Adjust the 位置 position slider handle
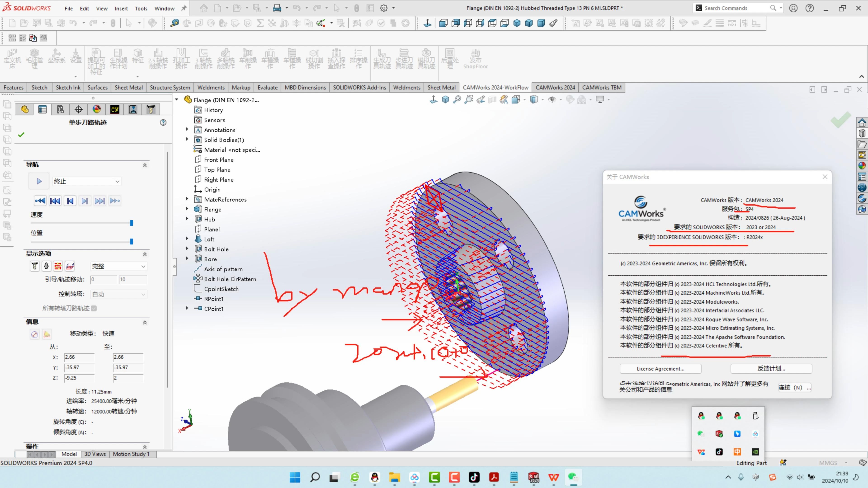Screen dimensions: 868x488 pyautogui.click(x=131, y=242)
